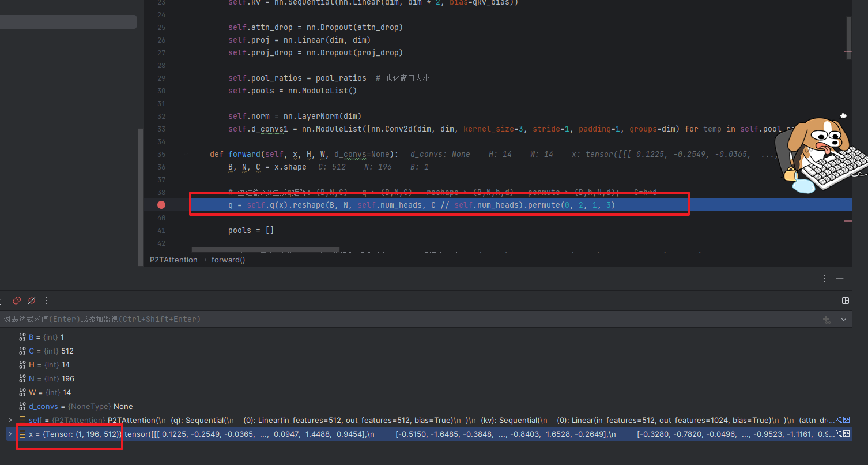Expand the expression history dropdown chevron
The height and width of the screenshot is (465, 868).
pos(844,320)
